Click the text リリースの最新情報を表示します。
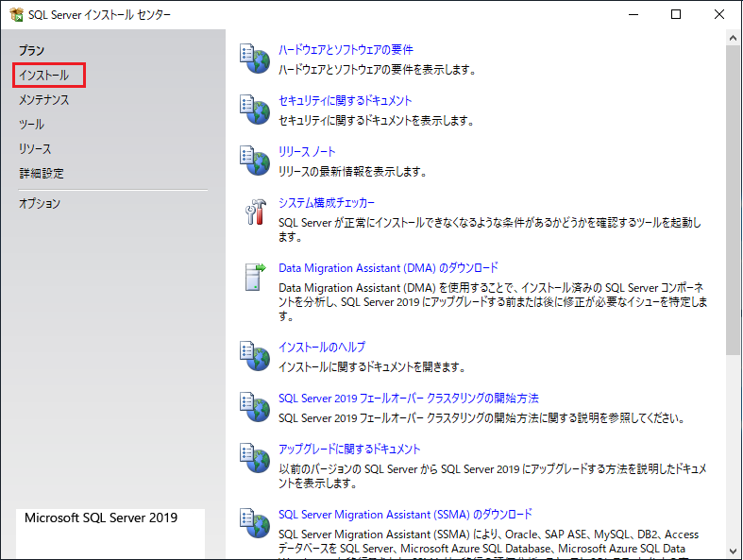The width and height of the screenshot is (743, 560). click(x=352, y=172)
